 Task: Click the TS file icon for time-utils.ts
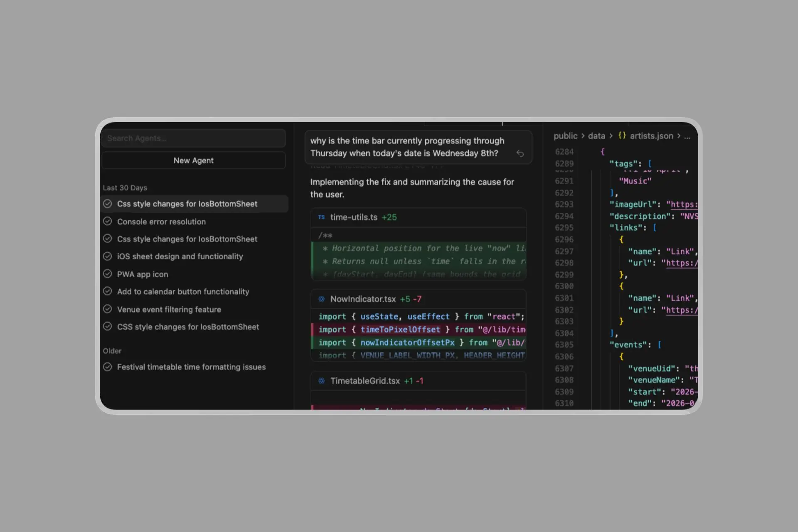(321, 217)
